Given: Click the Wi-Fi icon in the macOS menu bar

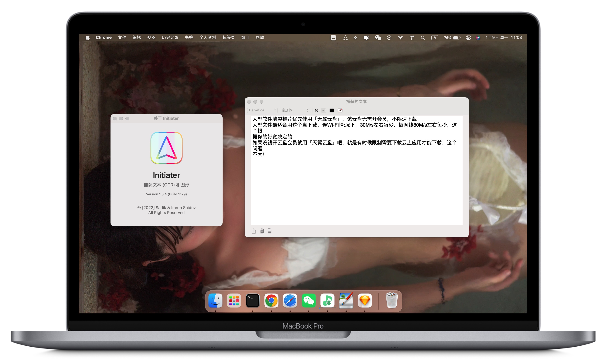Looking at the screenshot, I should point(399,37).
